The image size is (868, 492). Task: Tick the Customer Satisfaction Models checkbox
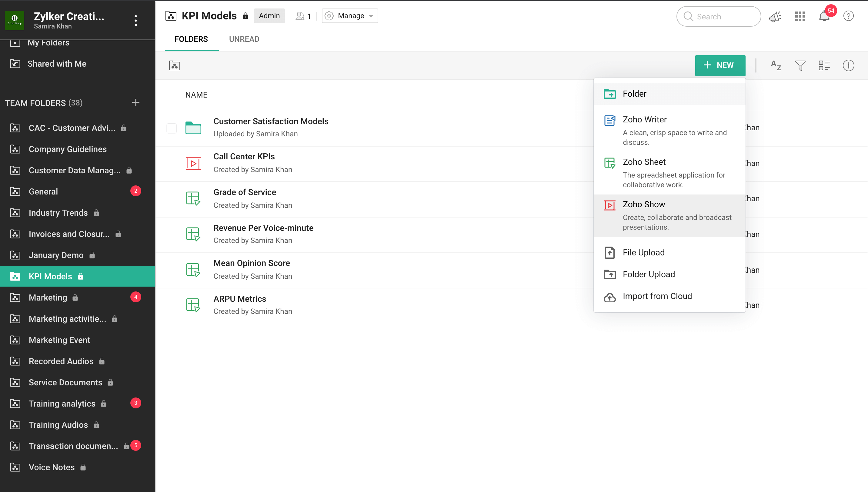click(171, 128)
